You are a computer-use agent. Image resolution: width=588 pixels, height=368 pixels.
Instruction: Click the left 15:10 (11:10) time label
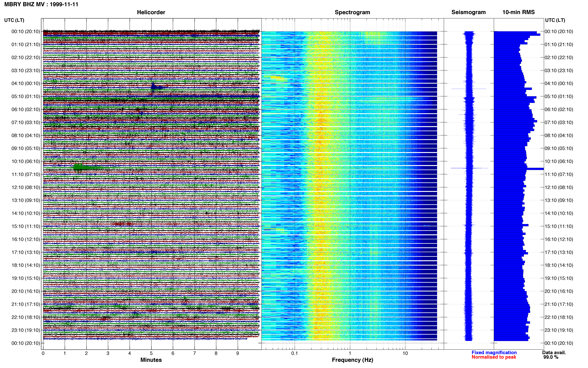tap(26, 226)
